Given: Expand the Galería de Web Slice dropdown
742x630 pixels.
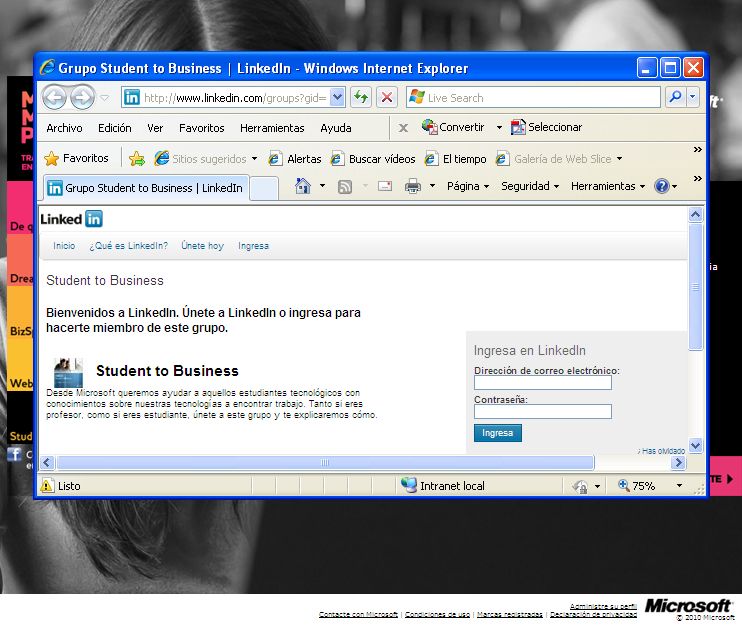Looking at the screenshot, I should coord(619,159).
